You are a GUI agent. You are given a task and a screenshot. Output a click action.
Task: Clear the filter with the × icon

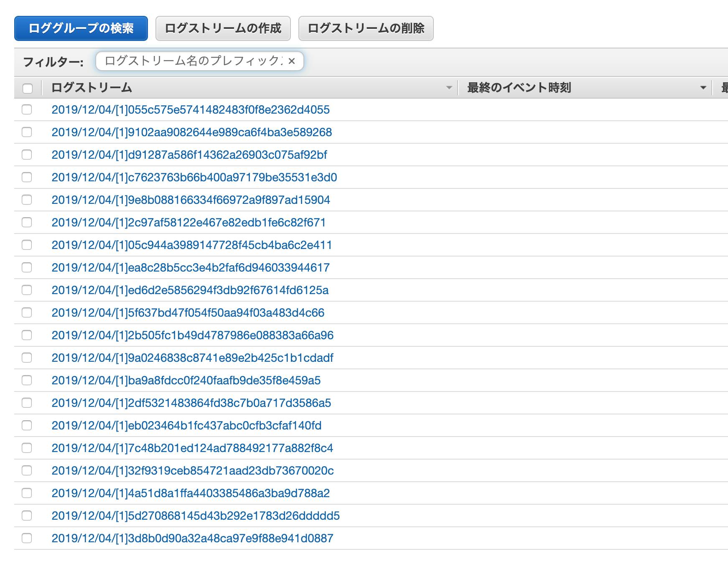291,61
